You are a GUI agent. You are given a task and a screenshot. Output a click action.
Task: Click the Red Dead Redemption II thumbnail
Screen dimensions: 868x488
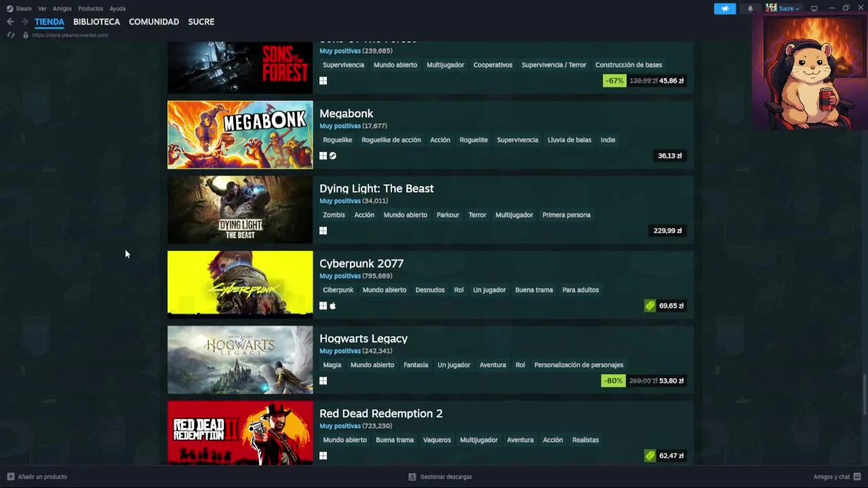click(x=240, y=432)
